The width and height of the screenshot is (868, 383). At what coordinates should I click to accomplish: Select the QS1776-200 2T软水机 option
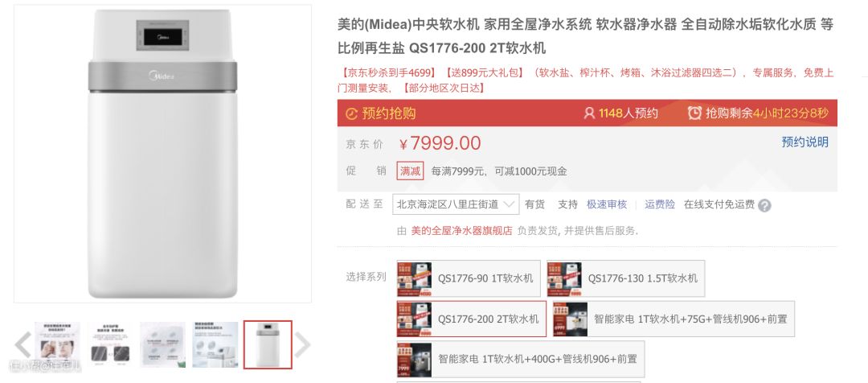click(x=471, y=319)
